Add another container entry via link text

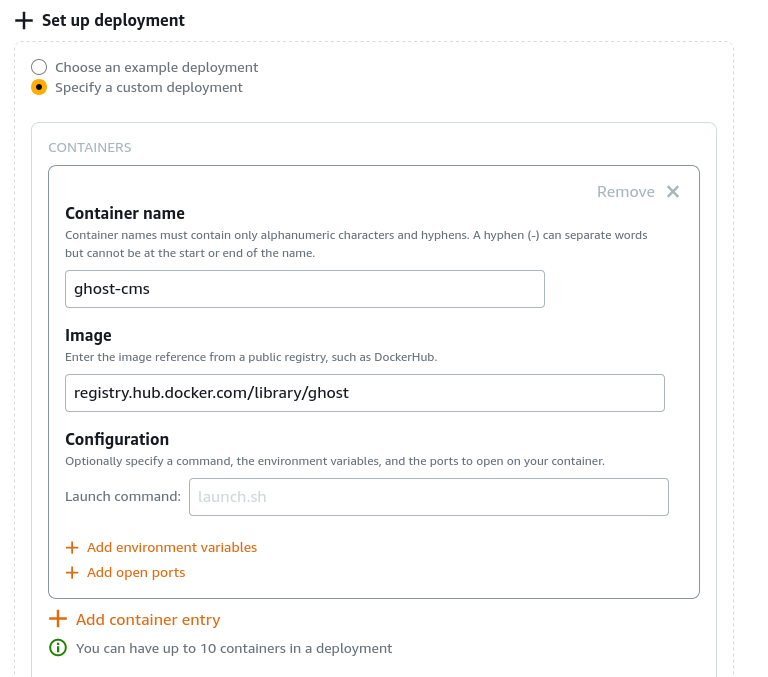coord(148,620)
